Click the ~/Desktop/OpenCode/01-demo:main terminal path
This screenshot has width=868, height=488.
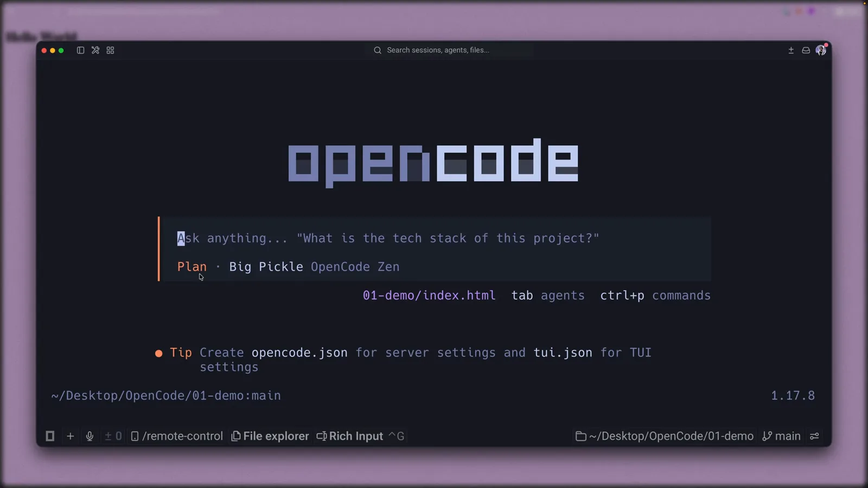[166, 396]
